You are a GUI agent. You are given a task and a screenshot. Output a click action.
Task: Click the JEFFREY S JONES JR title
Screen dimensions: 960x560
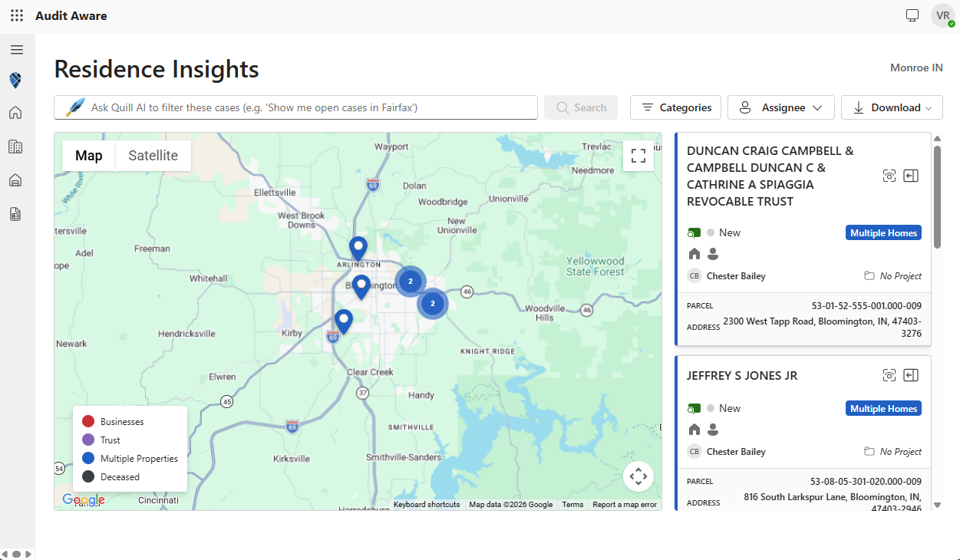[742, 375]
